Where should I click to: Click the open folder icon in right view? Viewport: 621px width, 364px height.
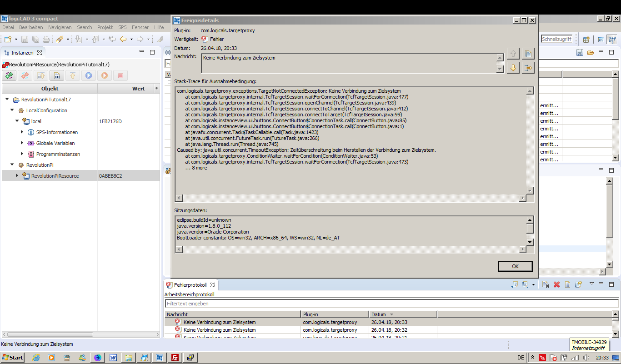(591, 53)
